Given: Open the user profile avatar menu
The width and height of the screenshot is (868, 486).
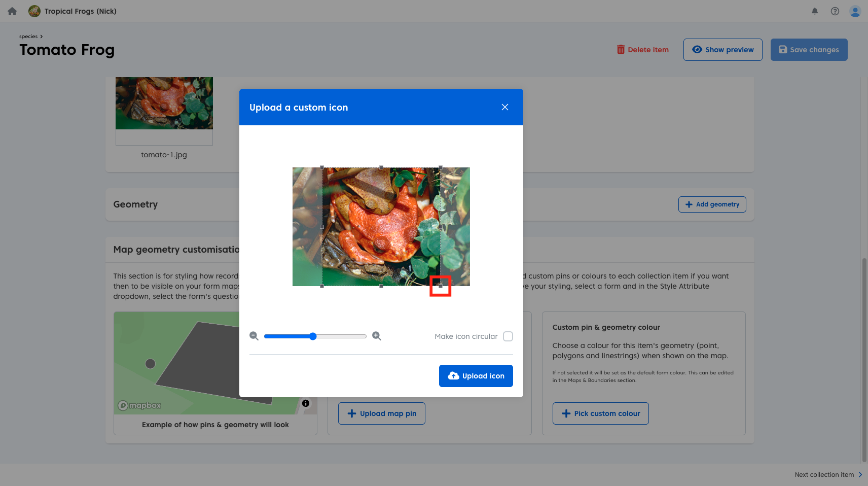Looking at the screenshot, I should (x=855, y=11).
